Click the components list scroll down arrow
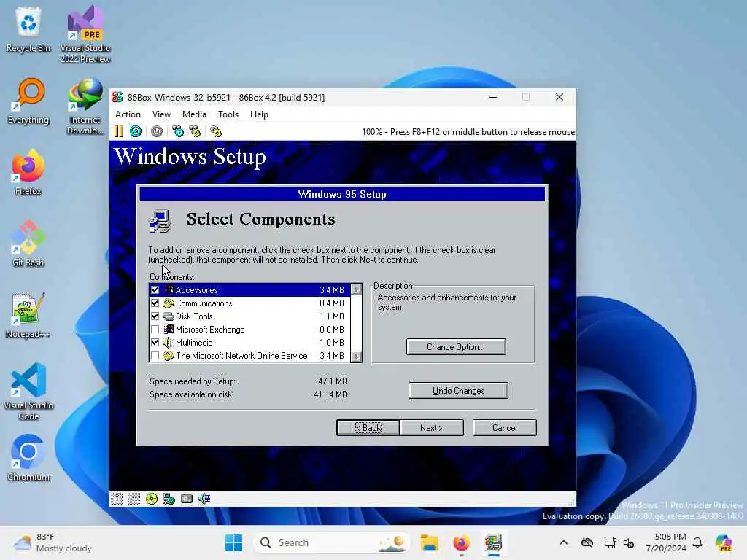 pyautogui.click(x=356, y=356)
